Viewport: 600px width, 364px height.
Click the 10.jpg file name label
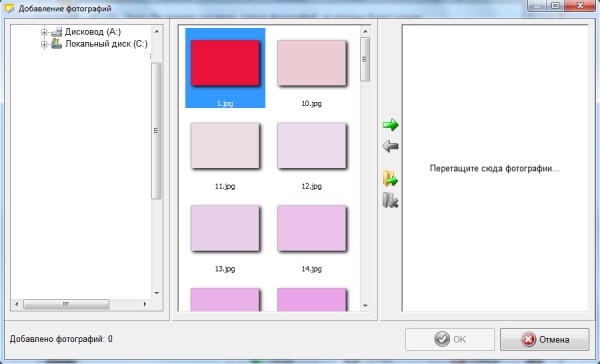[x=311, y=103]
